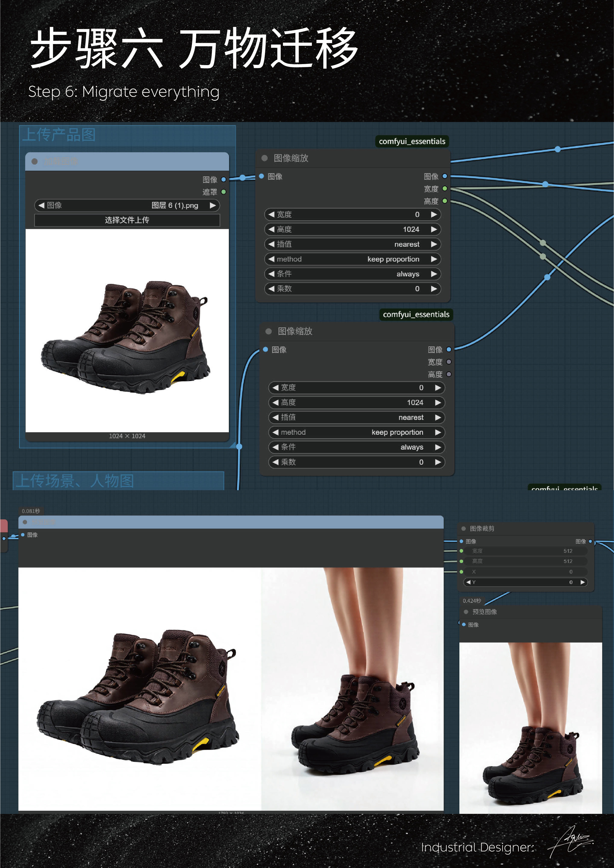Click the 图像 output port on the 加载图像 node
614x868 pixels.
click(x=223, y=180)
